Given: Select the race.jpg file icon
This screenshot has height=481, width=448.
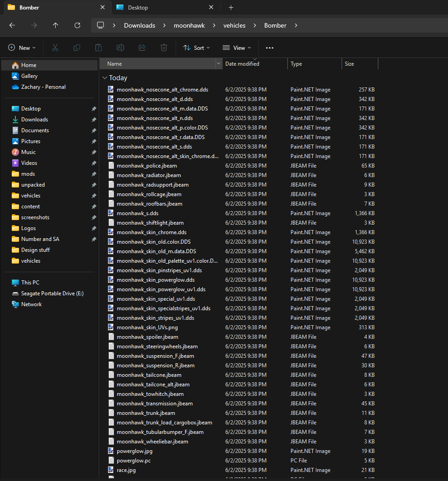Looking at the screenshot, I should tap(111, 470).
